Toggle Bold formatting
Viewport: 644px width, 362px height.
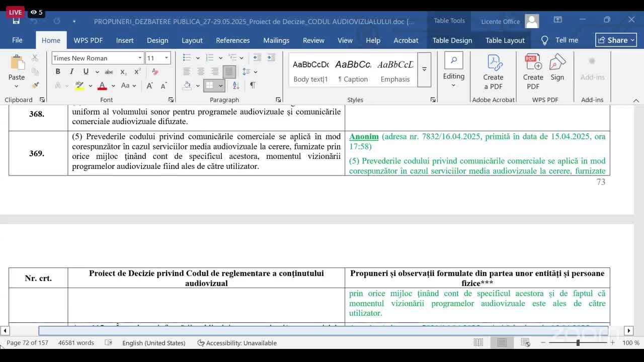pyautogui.click(x=58, y=72)
